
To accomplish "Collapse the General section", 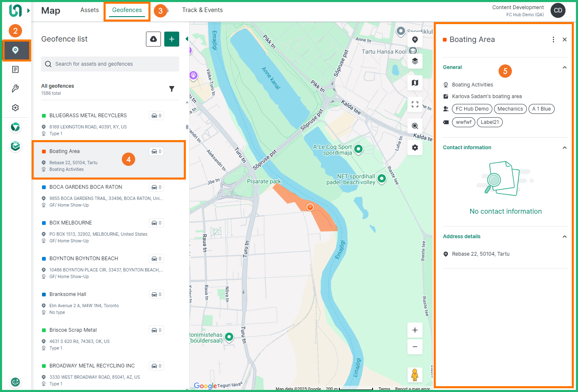I will pos(564,67).
